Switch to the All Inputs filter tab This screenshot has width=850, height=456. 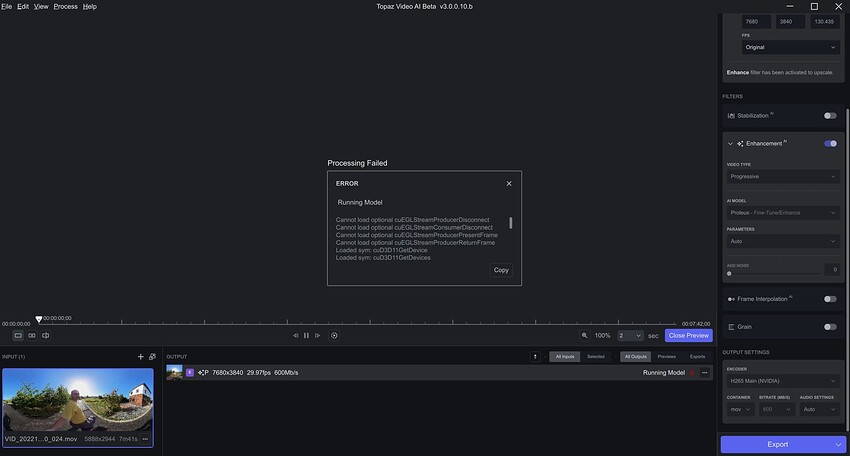coord(564,357)
